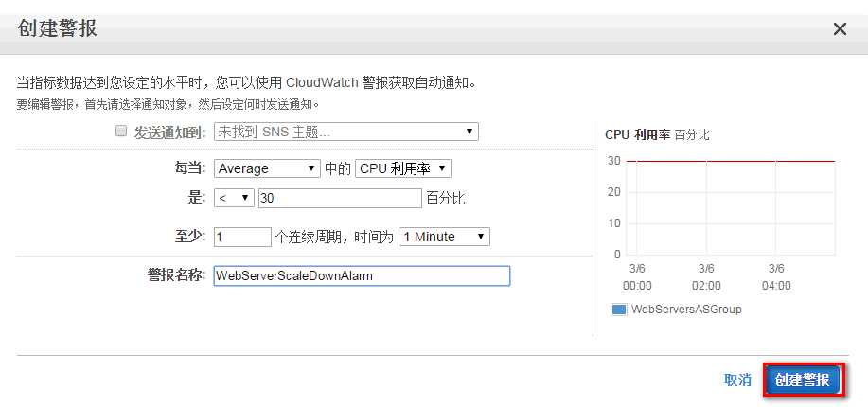Enable the 发送通知到 checkbox

click(x=120, y=132)
